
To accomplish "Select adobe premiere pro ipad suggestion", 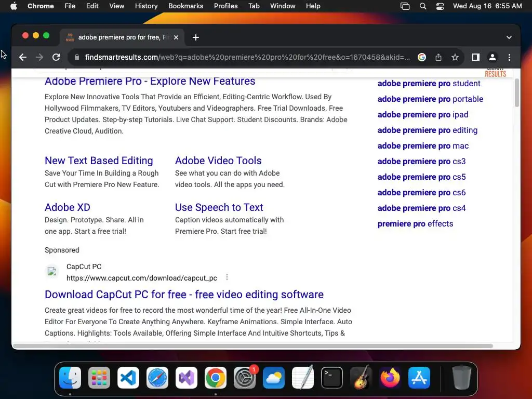I will [423, 115].
